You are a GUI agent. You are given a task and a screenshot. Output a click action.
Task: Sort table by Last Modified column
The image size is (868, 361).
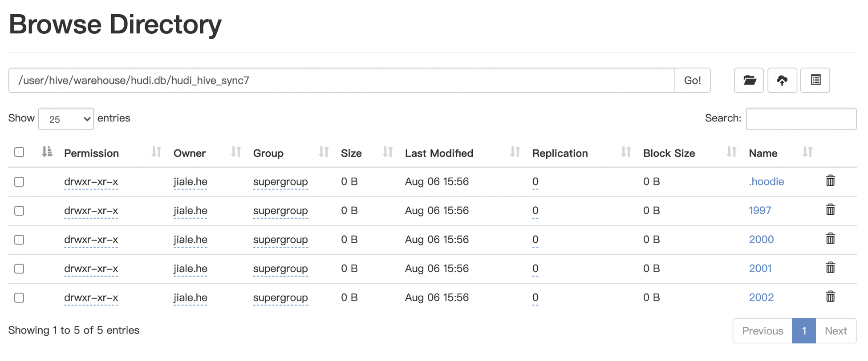(515, 152)
